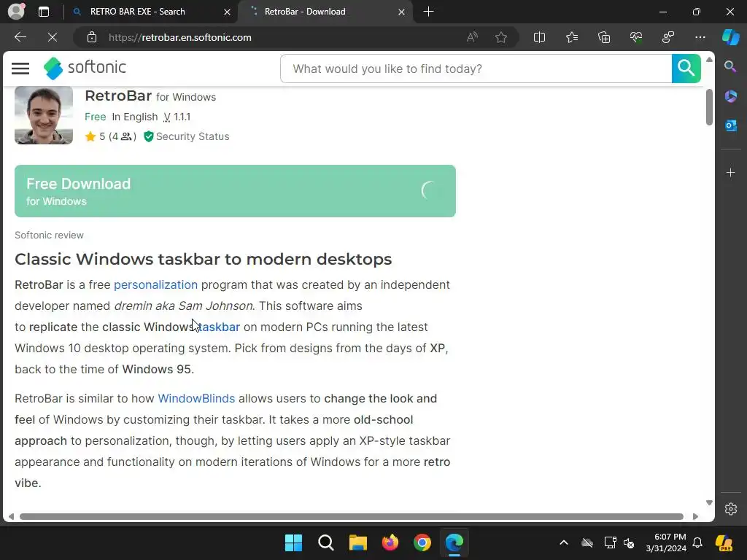
Task: Follow the taskbar hyperlink
Action: click(x=219, y=327)
